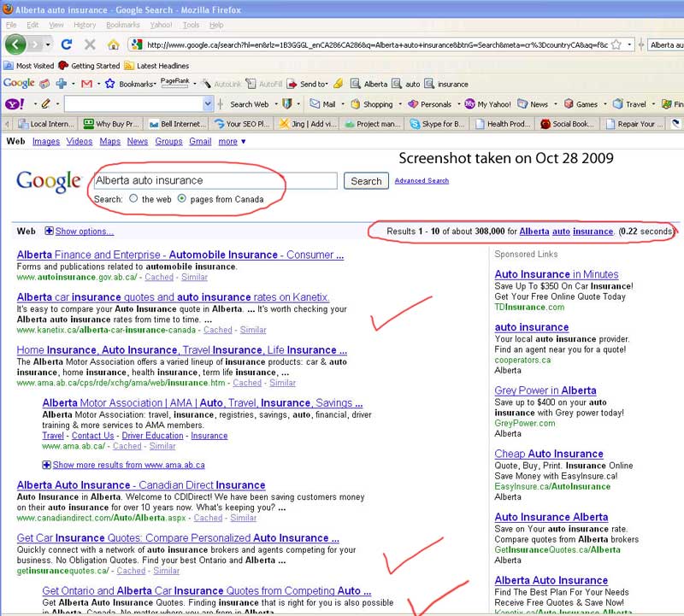This screenshot has width=684, height=616.
Task: Click the browser address bar URL
Action: [x=377, y=44]
